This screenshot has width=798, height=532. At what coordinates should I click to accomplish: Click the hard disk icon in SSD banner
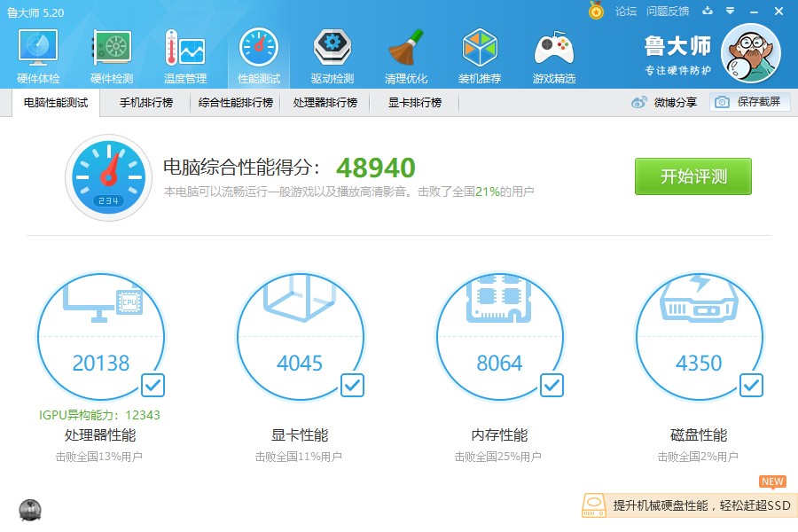pos(594,505)
